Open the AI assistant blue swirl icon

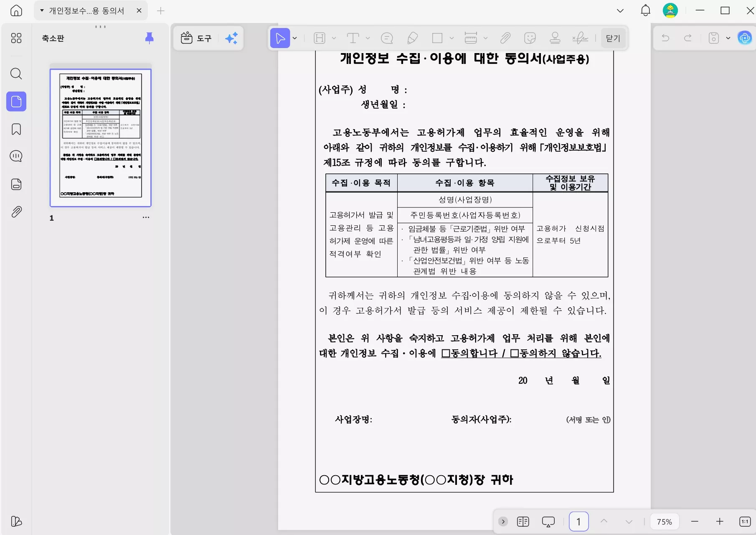coord(745,38)
